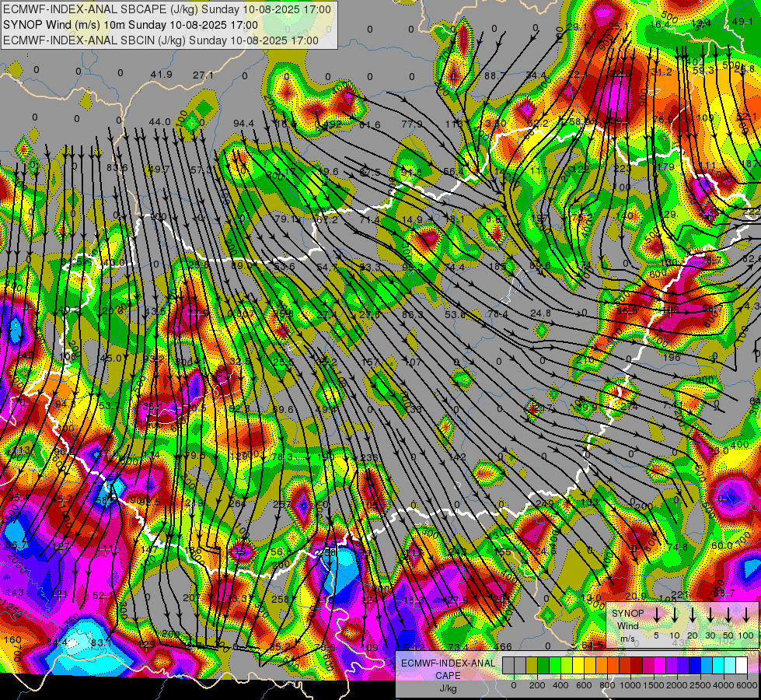Select the pure yellow CAPE legend swatch
Image resolution: width=761 pixels, height=700 pixels.
(x=578, y=665)
